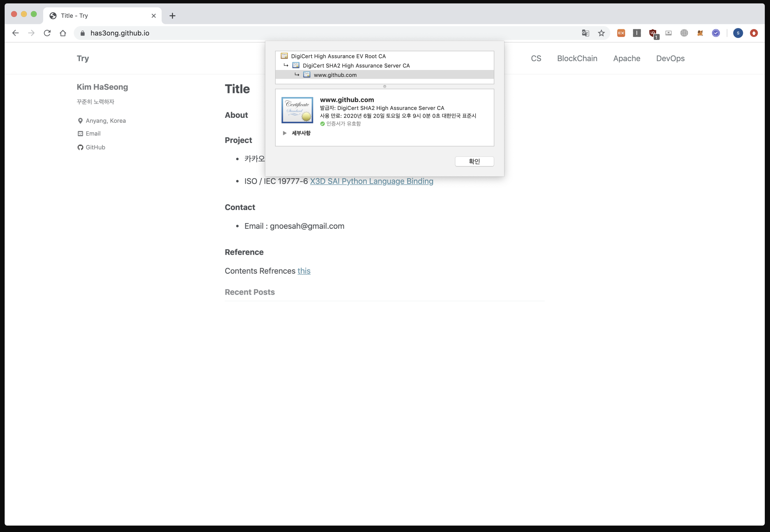Open the X3D SAI Python Language Binding link
The width and height of the screenshot is (770, 532).
pos(371,181)
